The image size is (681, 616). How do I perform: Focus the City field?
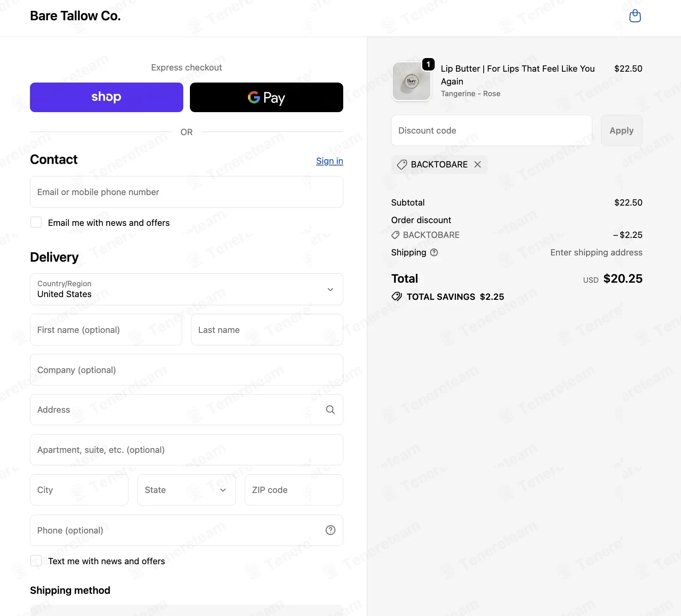click(x=79, y=490)
